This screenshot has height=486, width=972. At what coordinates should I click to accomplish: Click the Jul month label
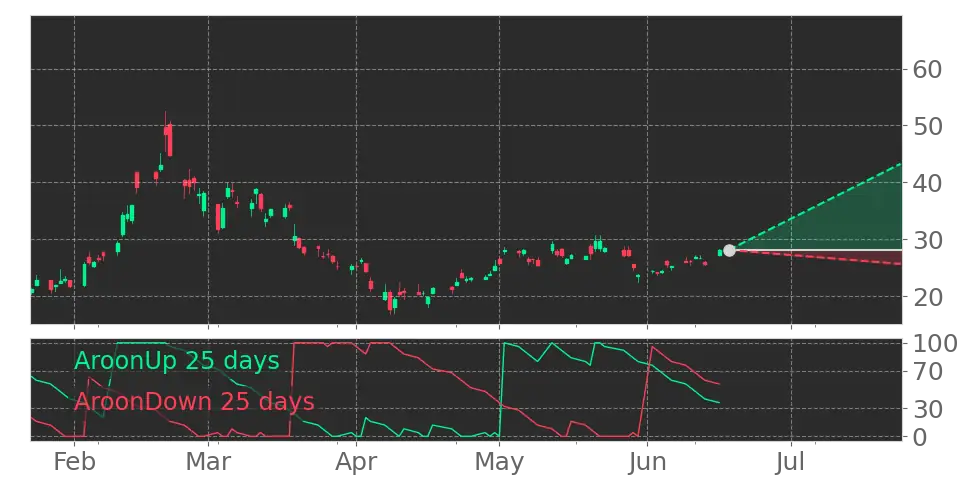pyautogui.click(x=791, y=462)
